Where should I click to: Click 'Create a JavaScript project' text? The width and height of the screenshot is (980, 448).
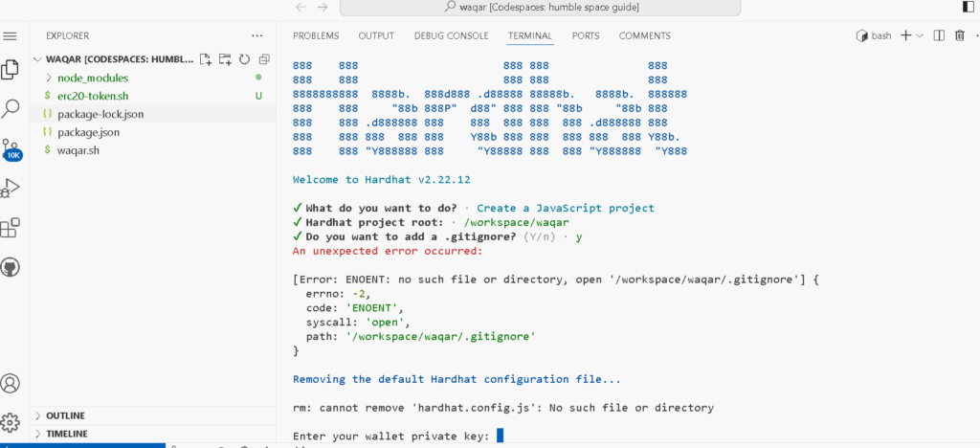point(566,208)
